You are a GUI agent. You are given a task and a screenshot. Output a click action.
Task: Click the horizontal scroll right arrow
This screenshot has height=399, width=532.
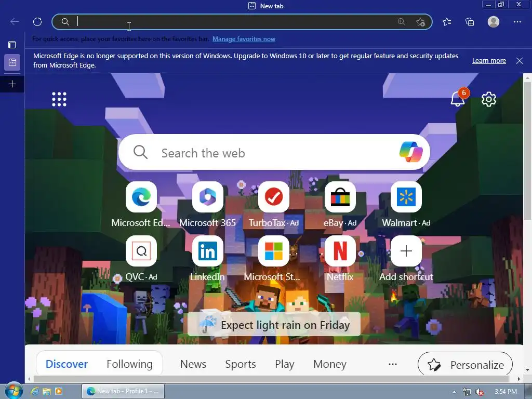pos(519,379)
